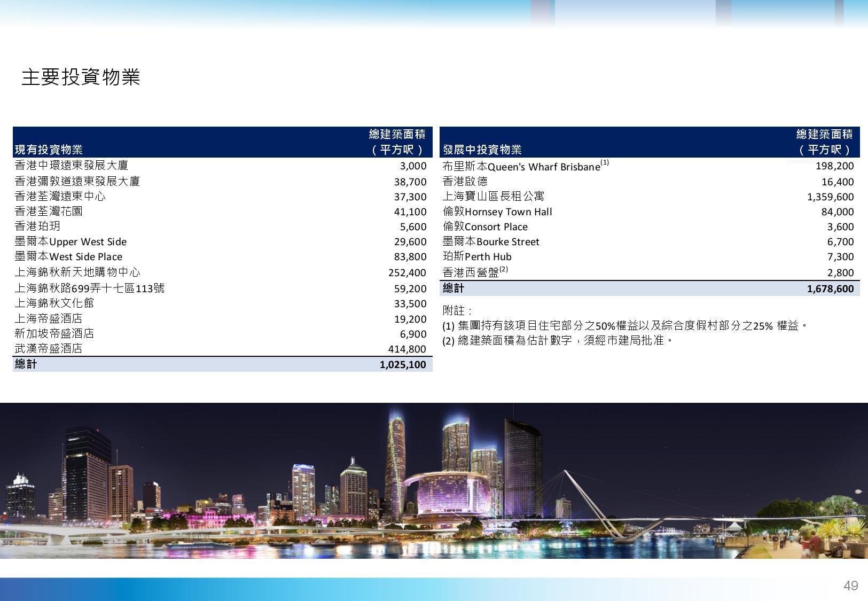Click the total 1,678,600

(831, 289)
